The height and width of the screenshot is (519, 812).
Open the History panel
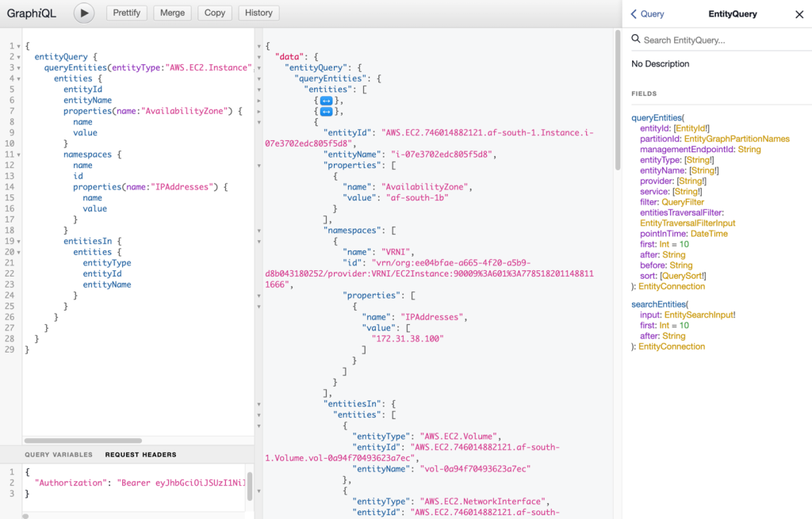click(259, 13)
